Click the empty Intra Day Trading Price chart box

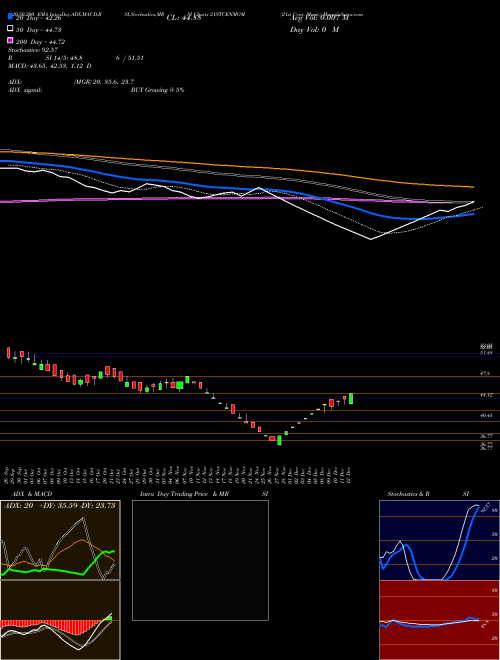point(200,560)
